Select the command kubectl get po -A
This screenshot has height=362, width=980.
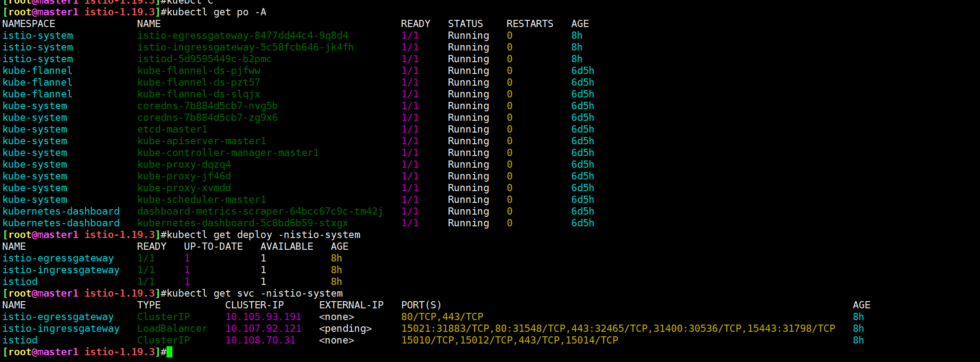(217, 12)
